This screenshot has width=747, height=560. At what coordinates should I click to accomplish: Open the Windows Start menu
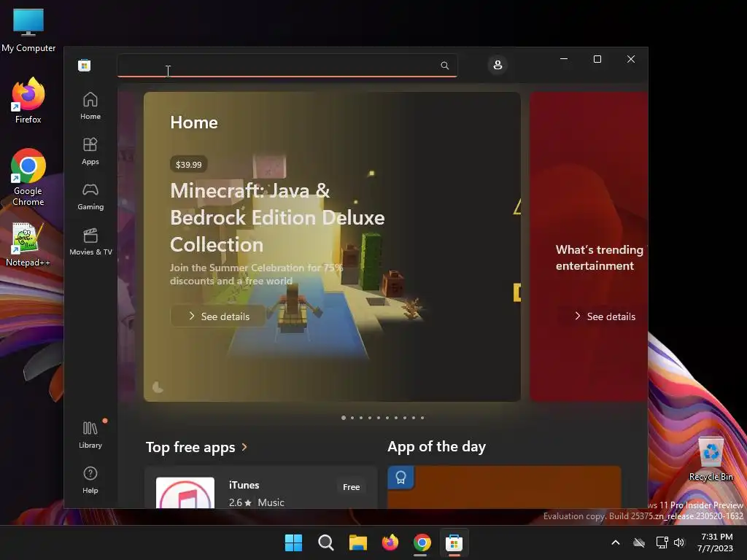tap(293, 542)
